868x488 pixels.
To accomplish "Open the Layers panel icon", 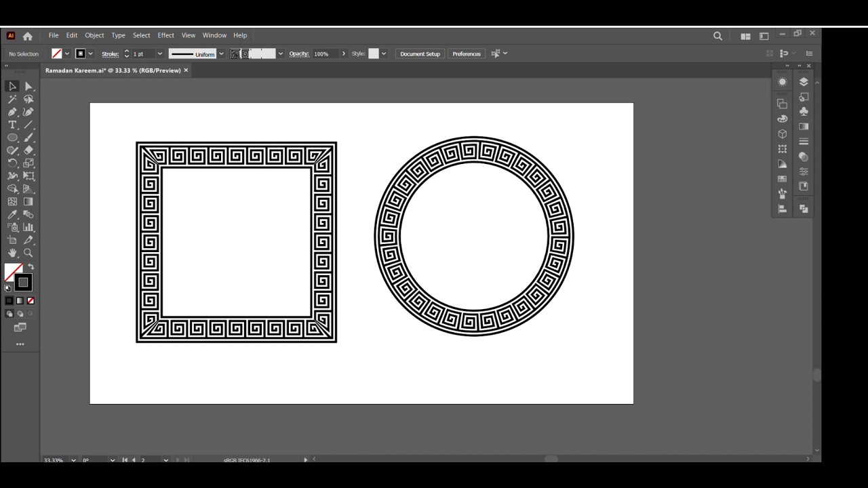I will [x=804, y=82].
